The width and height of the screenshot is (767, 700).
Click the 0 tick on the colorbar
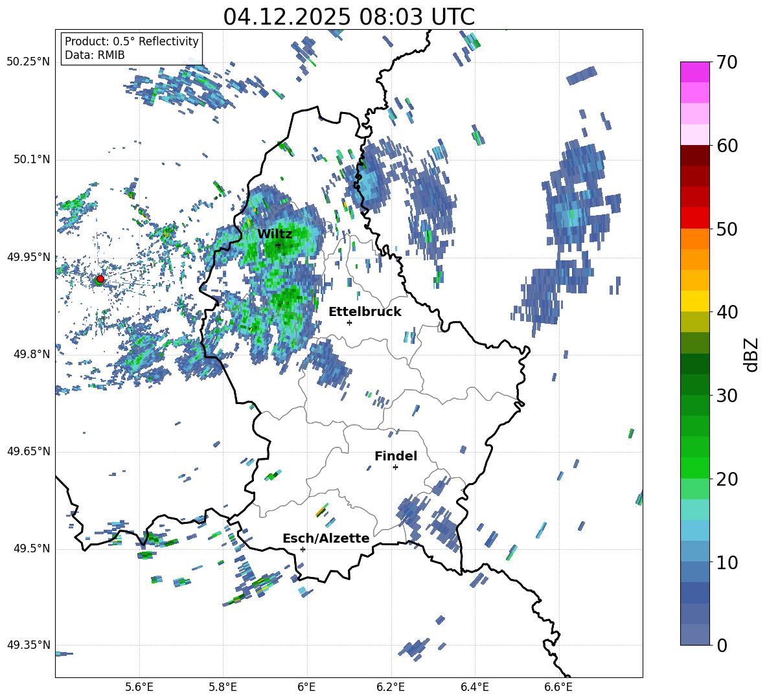click(722, 645)
